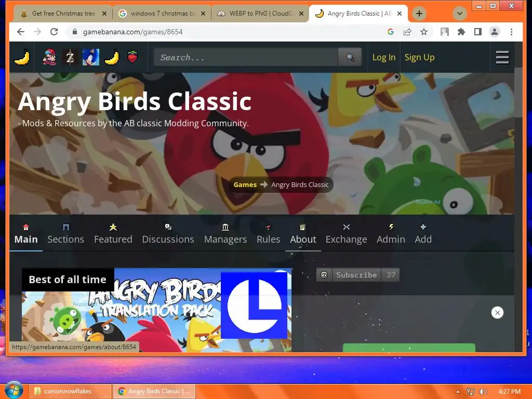The image size is (532, 399).
Task: Reload the page with refresh icon
Action: point(54,32)
